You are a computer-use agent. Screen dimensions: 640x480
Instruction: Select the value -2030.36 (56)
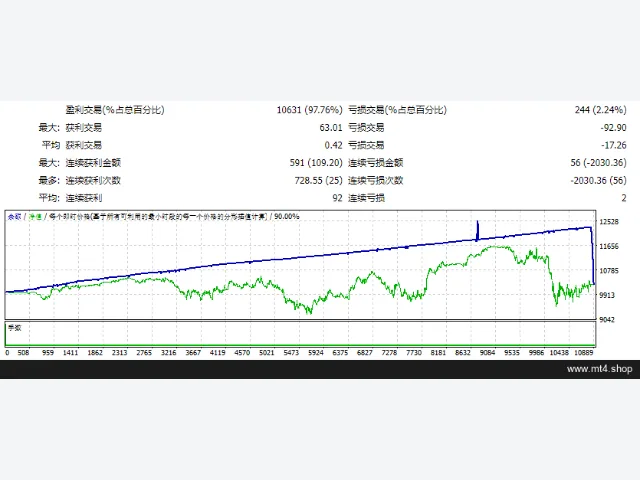(598, 180)
